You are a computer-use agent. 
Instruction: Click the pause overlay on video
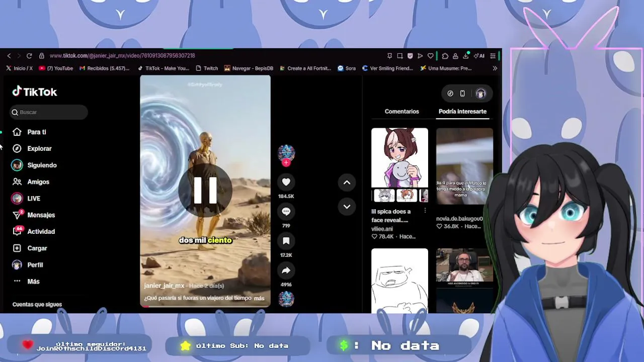click(x=205, y=191)
